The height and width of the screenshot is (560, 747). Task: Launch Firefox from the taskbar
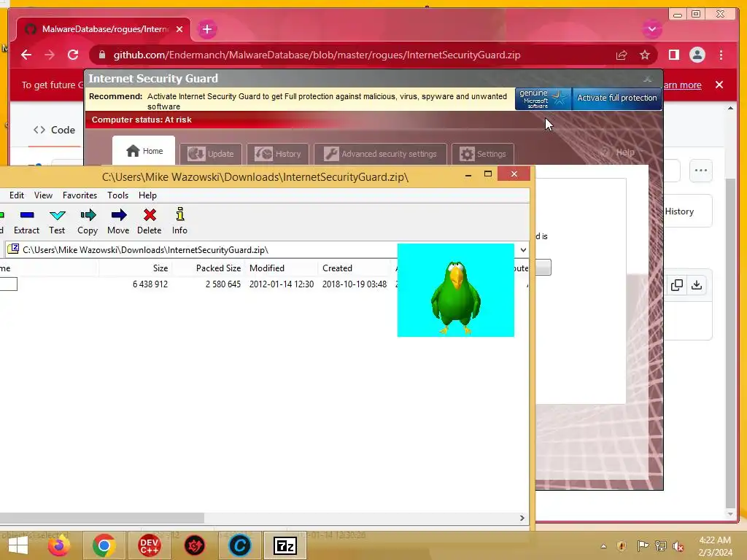pos(59,545)
